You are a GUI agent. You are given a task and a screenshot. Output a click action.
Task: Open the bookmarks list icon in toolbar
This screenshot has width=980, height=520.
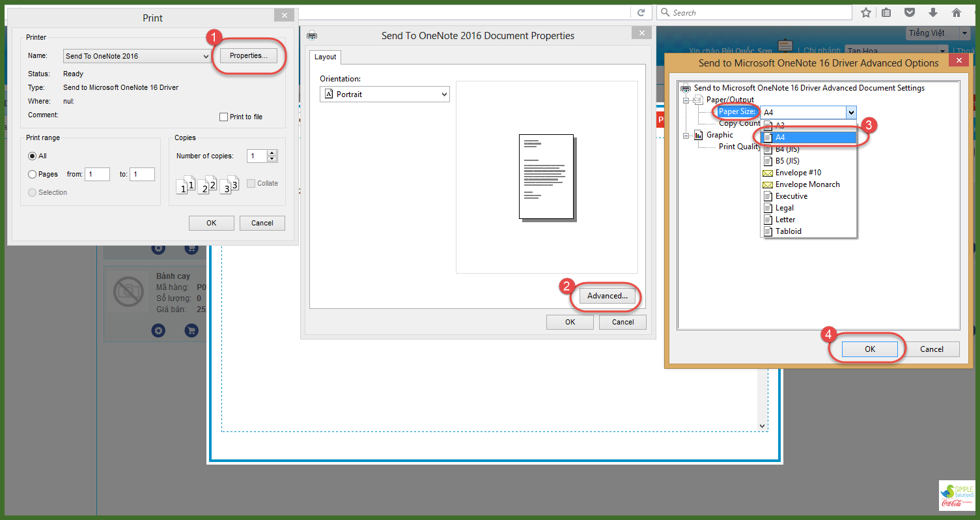886,12
